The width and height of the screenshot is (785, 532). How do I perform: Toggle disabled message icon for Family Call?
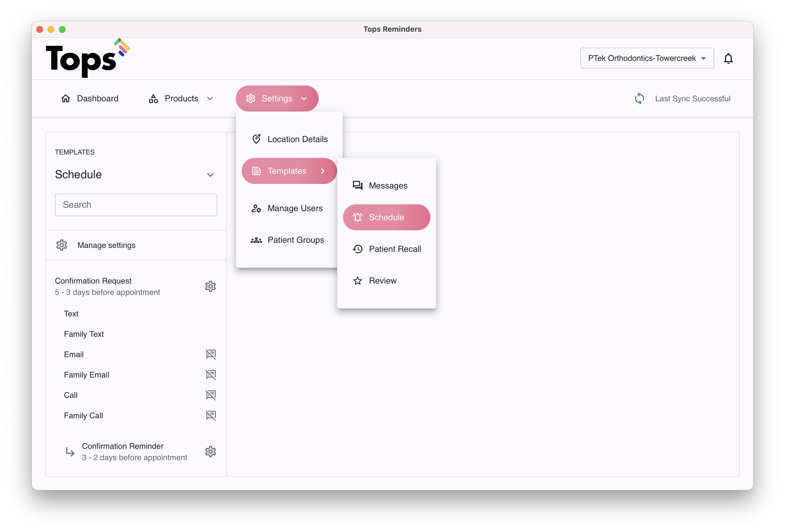[211, 415]
